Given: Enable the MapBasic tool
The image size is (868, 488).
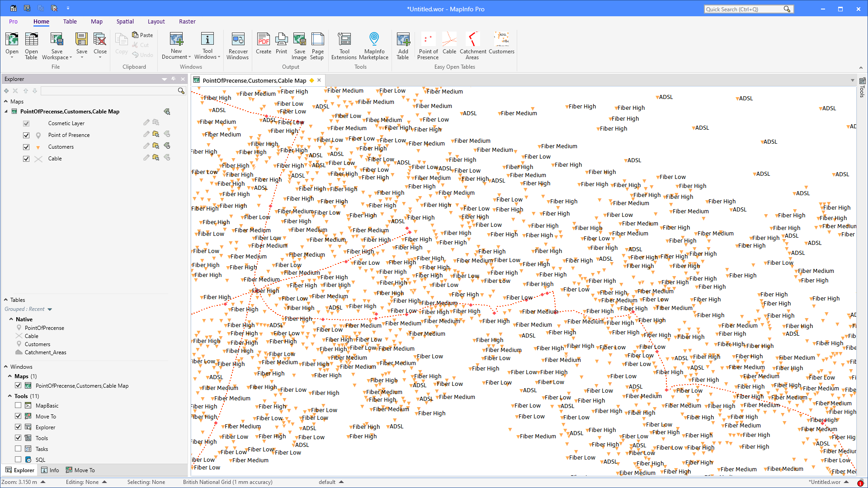Looking at the screenshot, I should pos(18,405).
